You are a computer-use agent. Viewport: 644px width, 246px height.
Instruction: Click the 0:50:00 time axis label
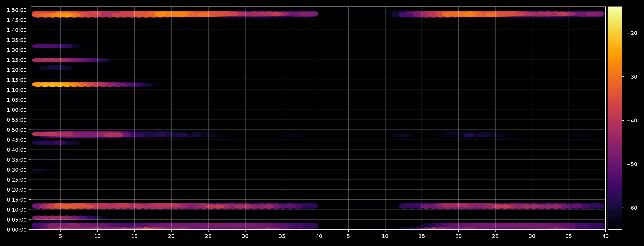point(16,130)
